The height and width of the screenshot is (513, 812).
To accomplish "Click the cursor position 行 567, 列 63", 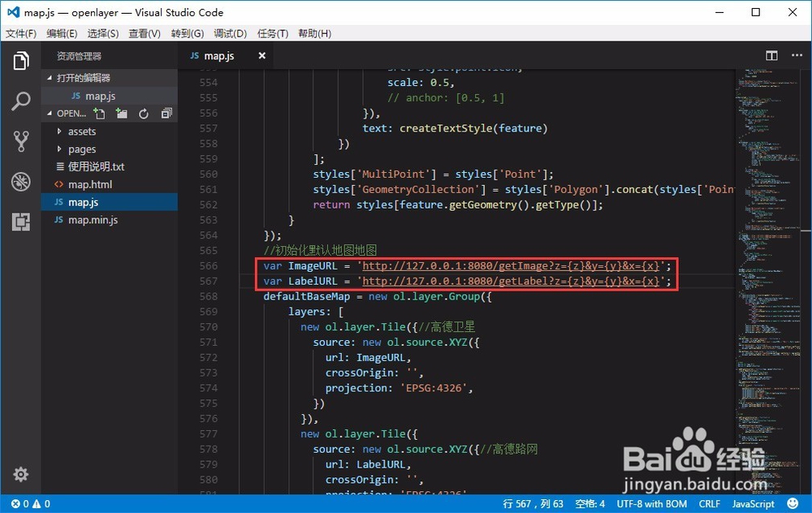I will click(533, 504).
